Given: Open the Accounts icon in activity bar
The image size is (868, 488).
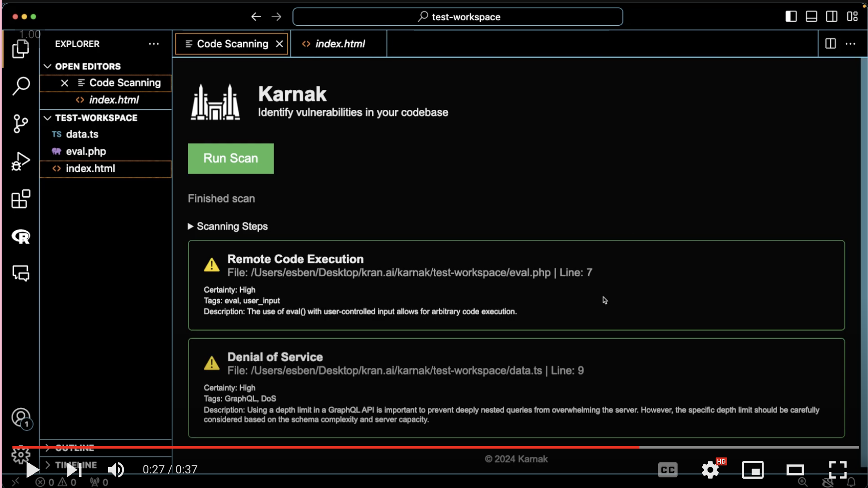Looking at the screenshot, I should coord(21,417).
